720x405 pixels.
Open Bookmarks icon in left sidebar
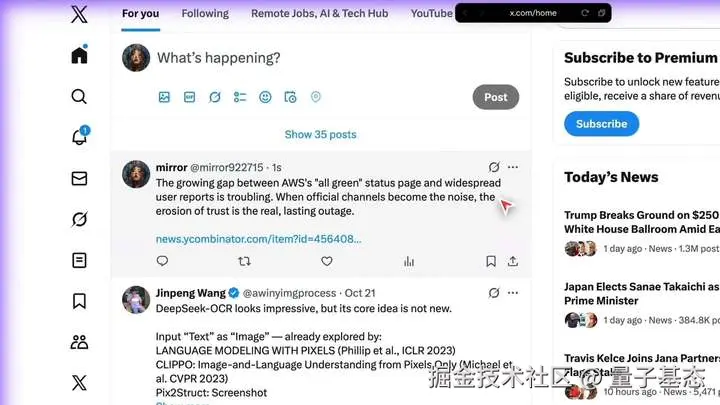(x=79, y=301)
